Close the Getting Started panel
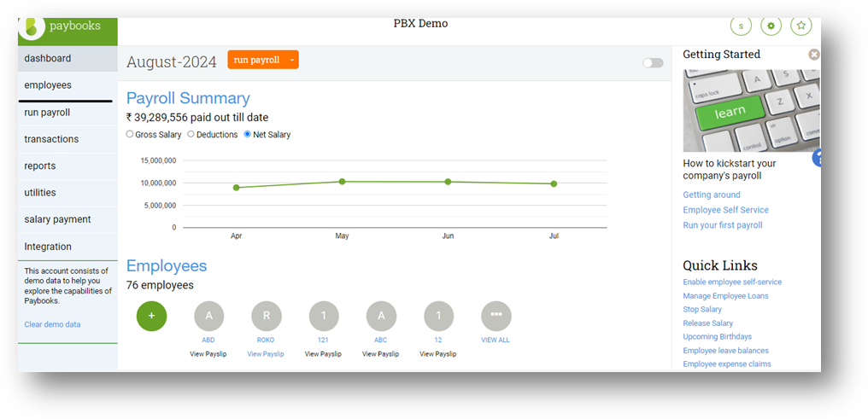Viewport: 868px width, 419px height. point(813,54)
